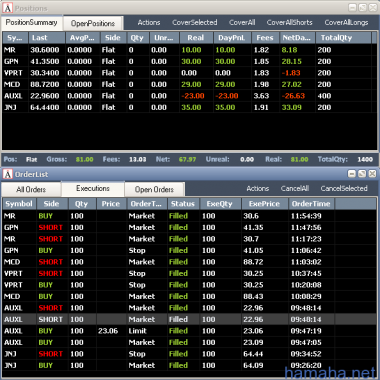The width and height of the screenshot is (380, 380).
Task: Select the JNJ BUY order at 09:26:20
Action: [190, 365]
